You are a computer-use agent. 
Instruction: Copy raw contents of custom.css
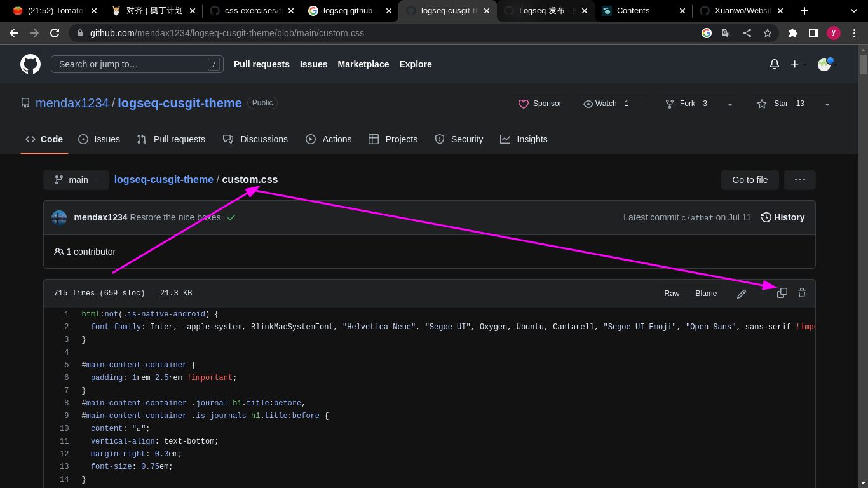point(782,293)
